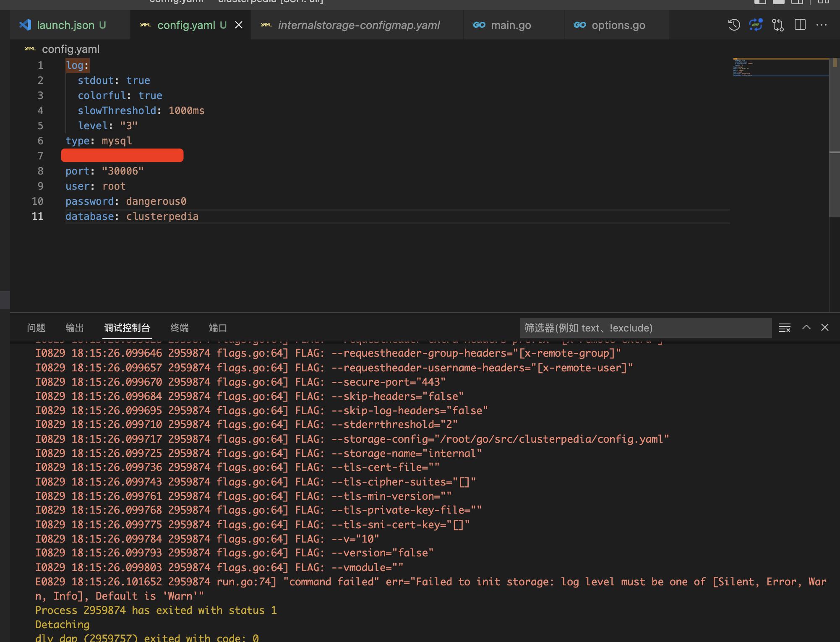840x642 pixels.
Task: Click the clock-shaped history icon in editor toolbar
Action: coord(734,25)
